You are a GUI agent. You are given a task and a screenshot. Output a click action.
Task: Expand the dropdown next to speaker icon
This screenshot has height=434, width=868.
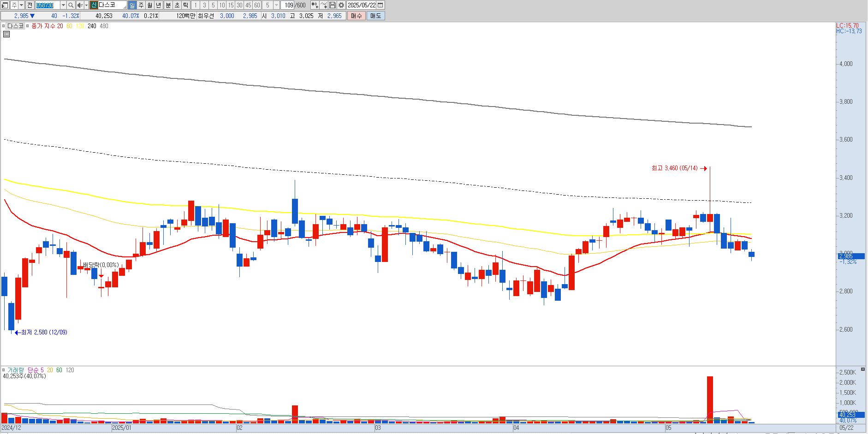pos(86,5)
